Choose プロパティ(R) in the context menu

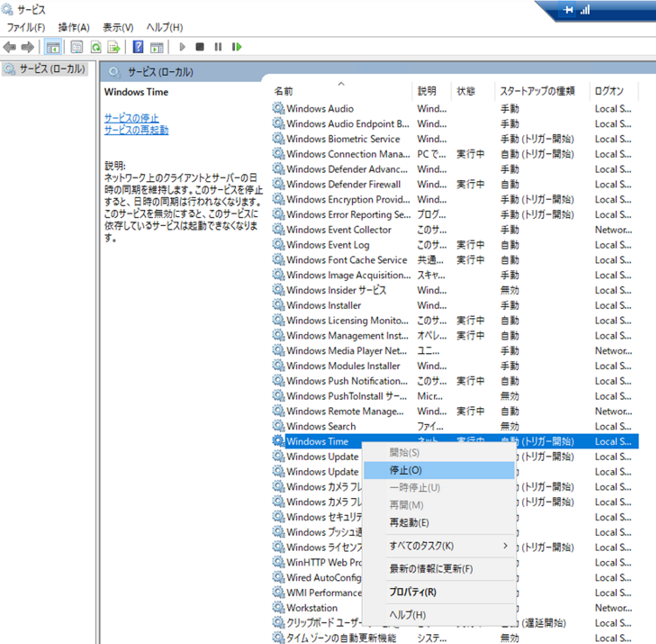pos(439,592)
